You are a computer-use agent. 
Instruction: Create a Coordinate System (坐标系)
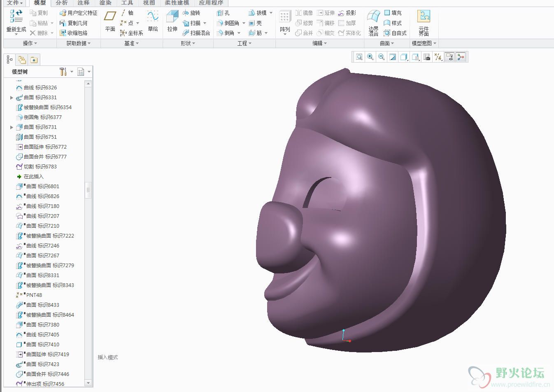pyautogui.click(x=131, y=33)
